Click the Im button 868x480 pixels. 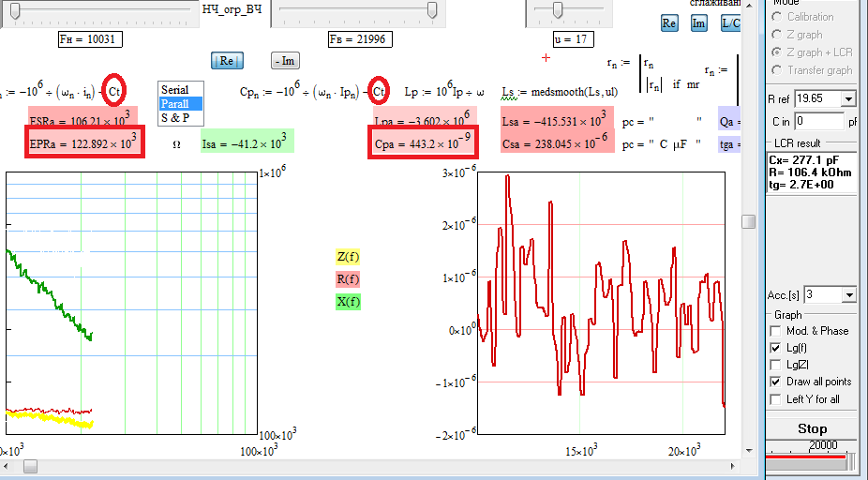pos(698,23)
